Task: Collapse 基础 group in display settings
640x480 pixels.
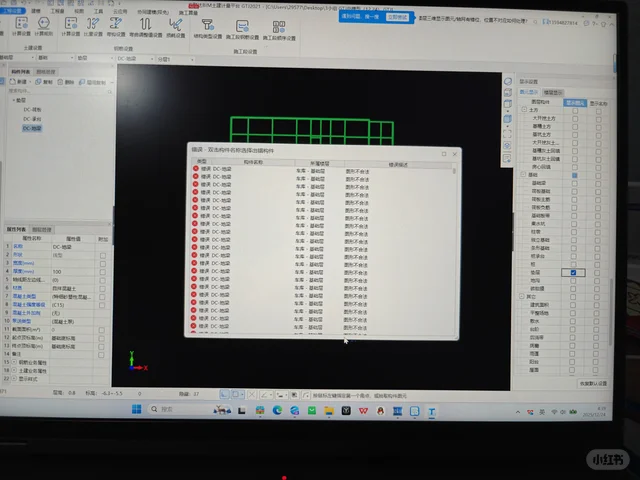Action: 523,174
